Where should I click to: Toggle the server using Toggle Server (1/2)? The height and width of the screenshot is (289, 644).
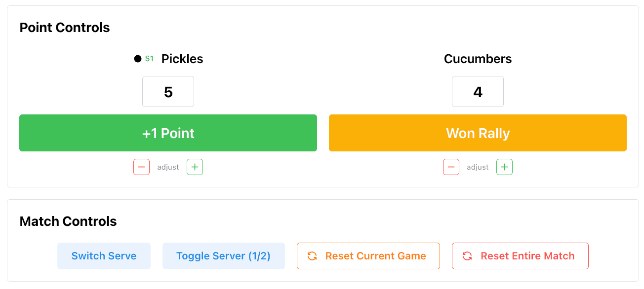[223, 256]
